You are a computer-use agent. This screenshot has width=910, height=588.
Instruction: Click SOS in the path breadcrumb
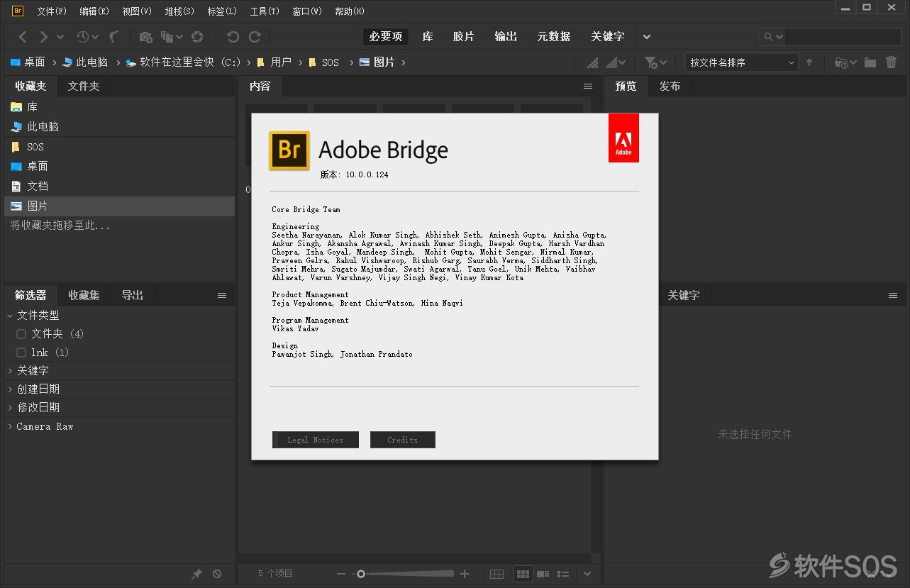[331, 62]
